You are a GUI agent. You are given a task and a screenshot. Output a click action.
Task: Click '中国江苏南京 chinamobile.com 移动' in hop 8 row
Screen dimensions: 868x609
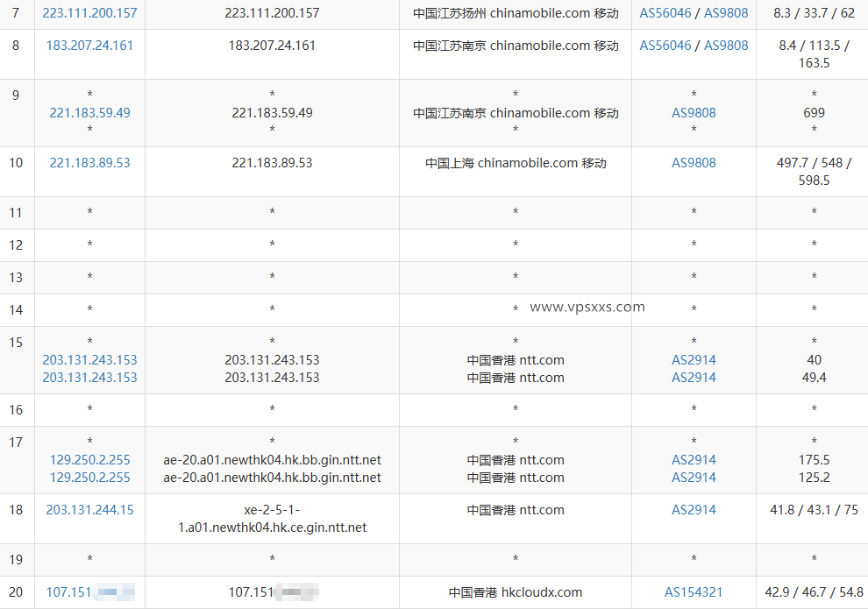point(516,46)
